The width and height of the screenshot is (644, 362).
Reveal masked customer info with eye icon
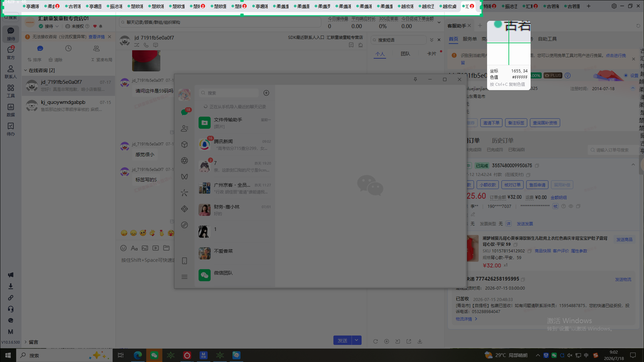coord(571,206)
